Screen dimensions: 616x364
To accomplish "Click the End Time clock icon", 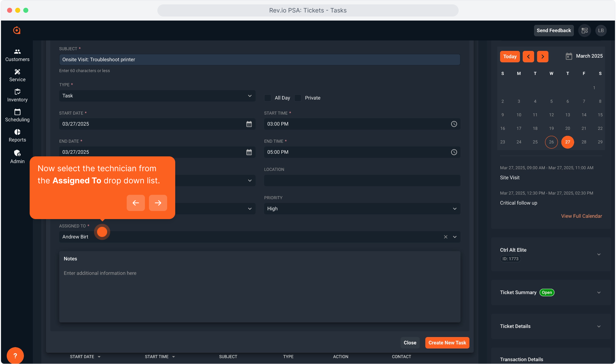I will coord(454,152).
